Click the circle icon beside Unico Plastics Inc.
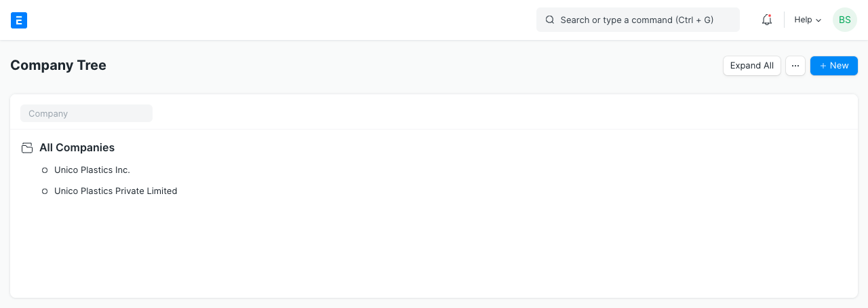The image size is (868, 308). point(45,170)
